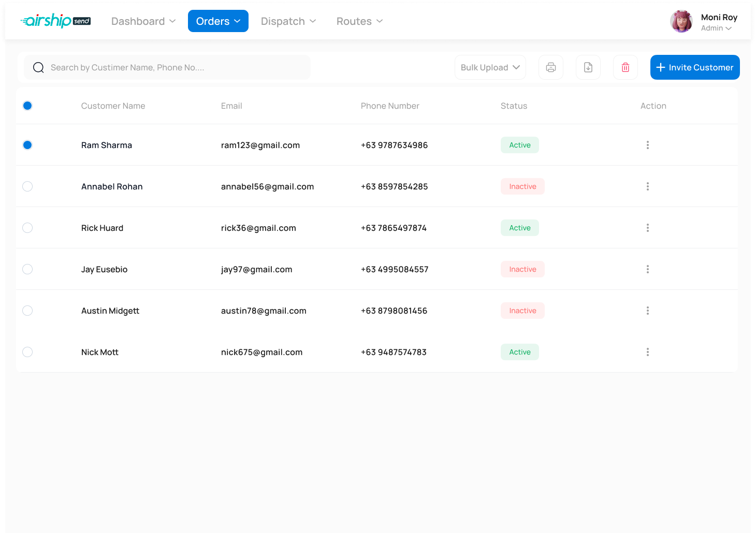Open action menu for Rick Huard
The image size is (756, 533).
pos(647,228)
